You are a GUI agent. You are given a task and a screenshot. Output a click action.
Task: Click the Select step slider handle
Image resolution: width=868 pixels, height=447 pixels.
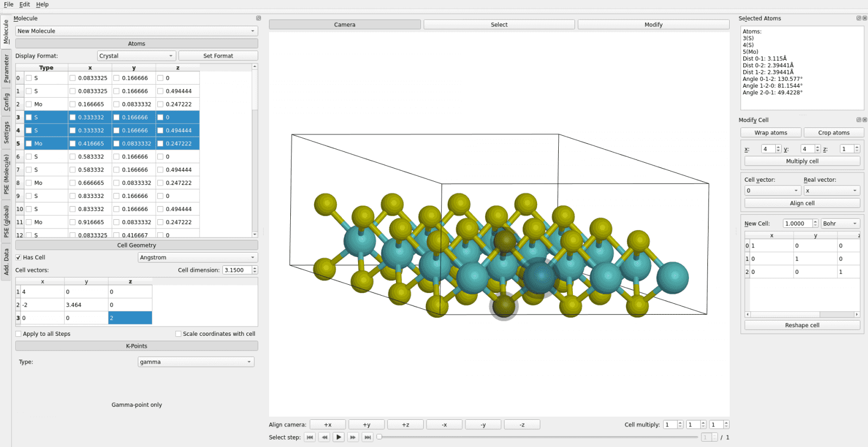[380, 437]
